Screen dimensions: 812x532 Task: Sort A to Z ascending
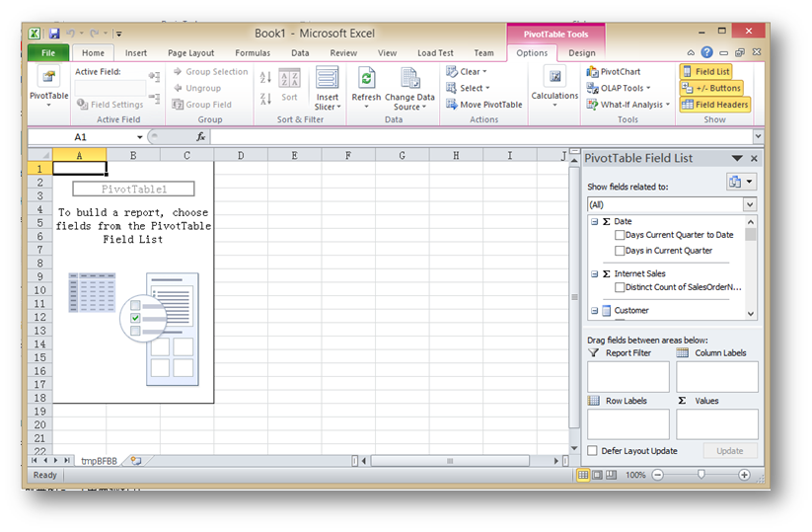pyautogui.click(x=265, y=77)
